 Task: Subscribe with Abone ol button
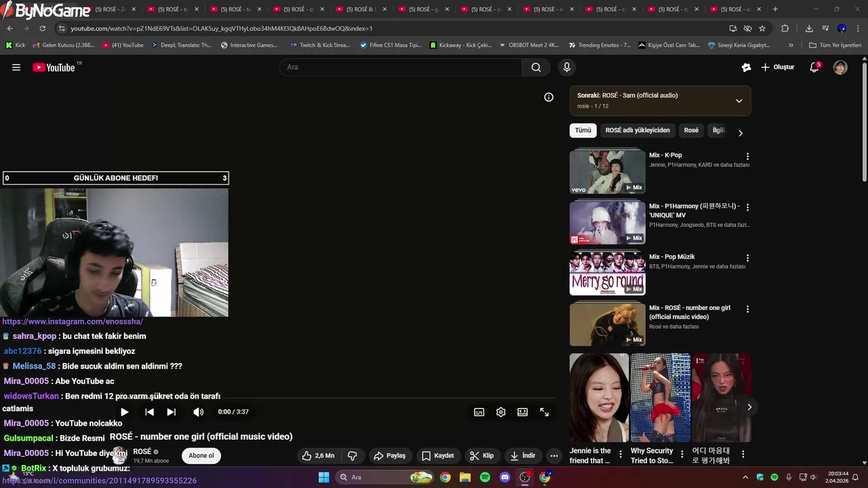(x=201, y=455)
